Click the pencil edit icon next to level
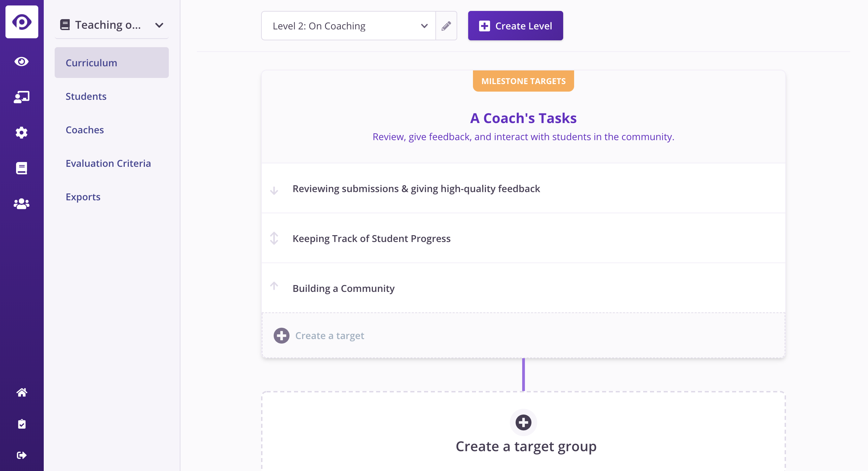The height and width of the screenshot is (471, 868). [x=446, y=26]
